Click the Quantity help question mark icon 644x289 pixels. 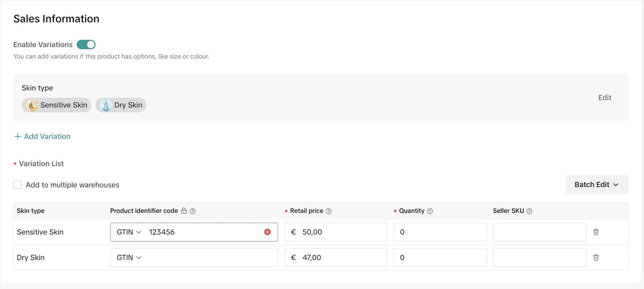click(x=430, y=211)
